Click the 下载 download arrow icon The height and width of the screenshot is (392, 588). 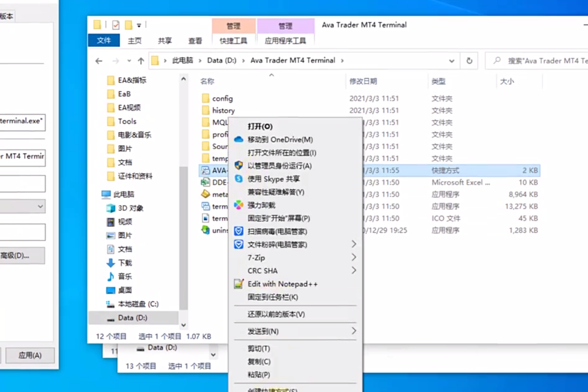coord(111,263)
